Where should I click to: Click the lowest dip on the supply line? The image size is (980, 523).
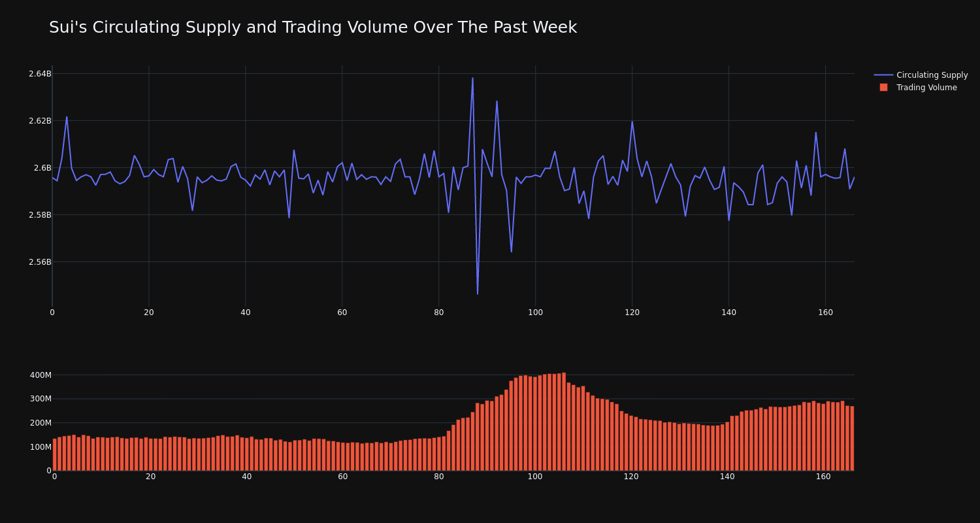coord(478,294)
